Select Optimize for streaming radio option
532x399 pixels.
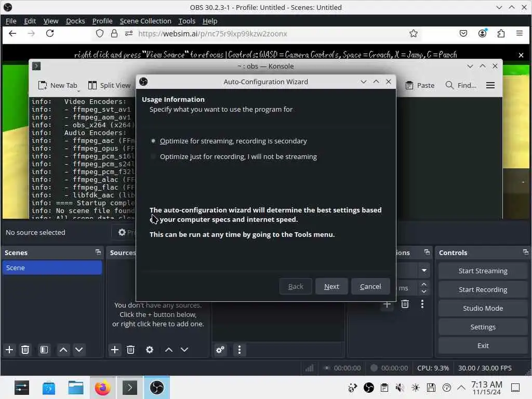(229, 141)
